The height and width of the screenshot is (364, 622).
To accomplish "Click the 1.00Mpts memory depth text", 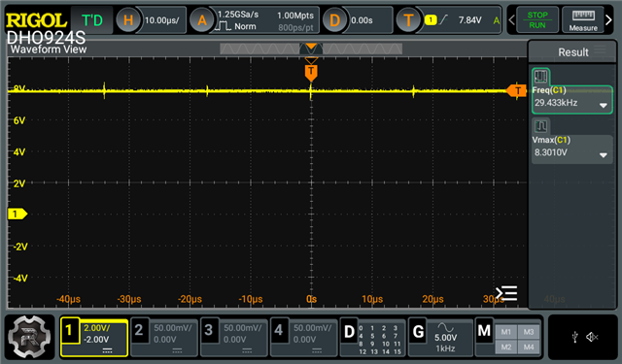I will click(295, 16).
